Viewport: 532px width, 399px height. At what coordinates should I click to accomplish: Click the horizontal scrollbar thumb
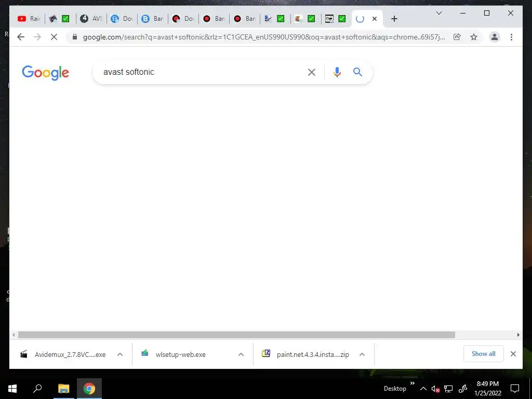click(x=236, y=335)
